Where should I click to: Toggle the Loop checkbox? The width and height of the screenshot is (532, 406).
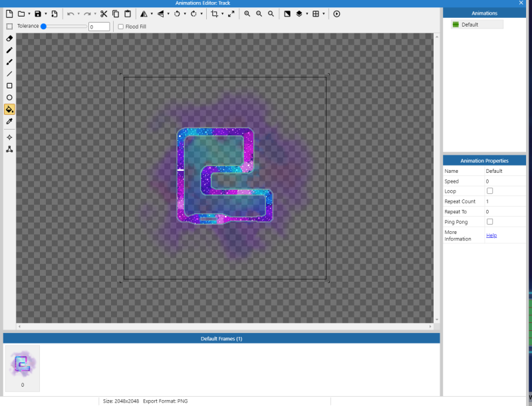(x=489, y=191)
